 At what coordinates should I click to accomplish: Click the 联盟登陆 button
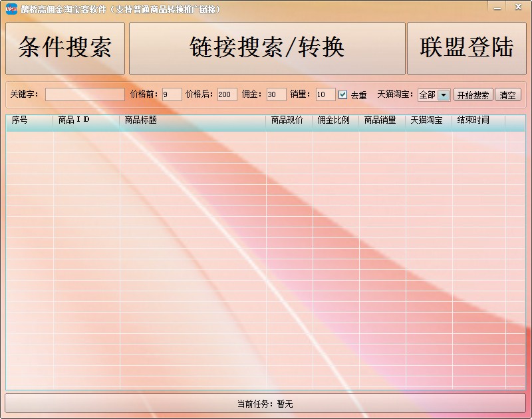tap(466, 49)
